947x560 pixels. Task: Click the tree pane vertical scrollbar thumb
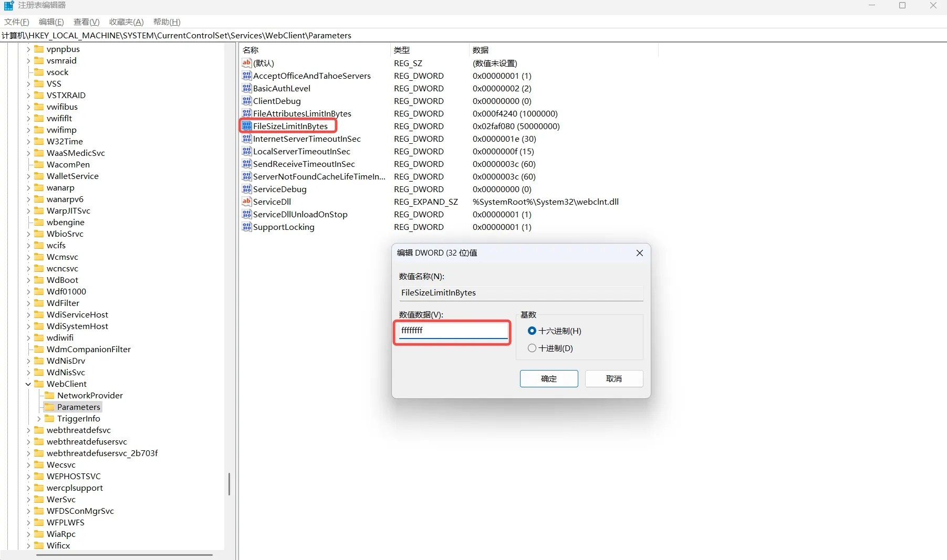[x=229, y=484]
